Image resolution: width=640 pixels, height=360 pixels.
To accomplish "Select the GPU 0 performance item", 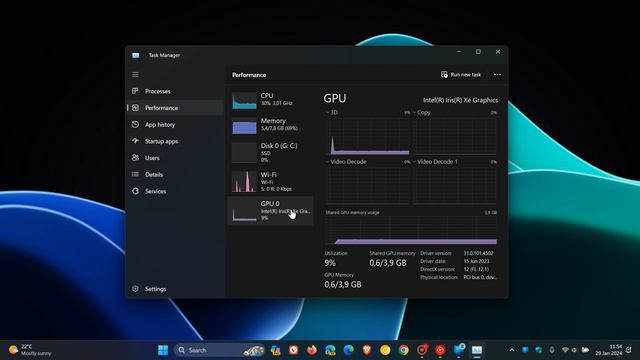I will click(x=271, y=210).
